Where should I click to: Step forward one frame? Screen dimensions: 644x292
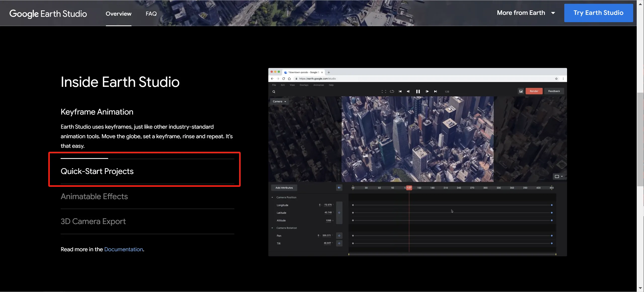(x=427, y=91)
